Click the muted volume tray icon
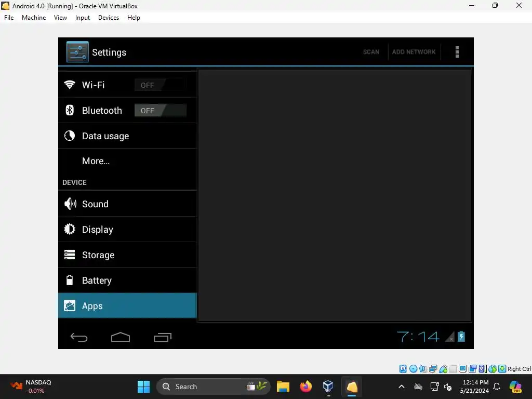The width and height of the screenshot is (532, 399). pyautogui.click(x=448, y=387)
